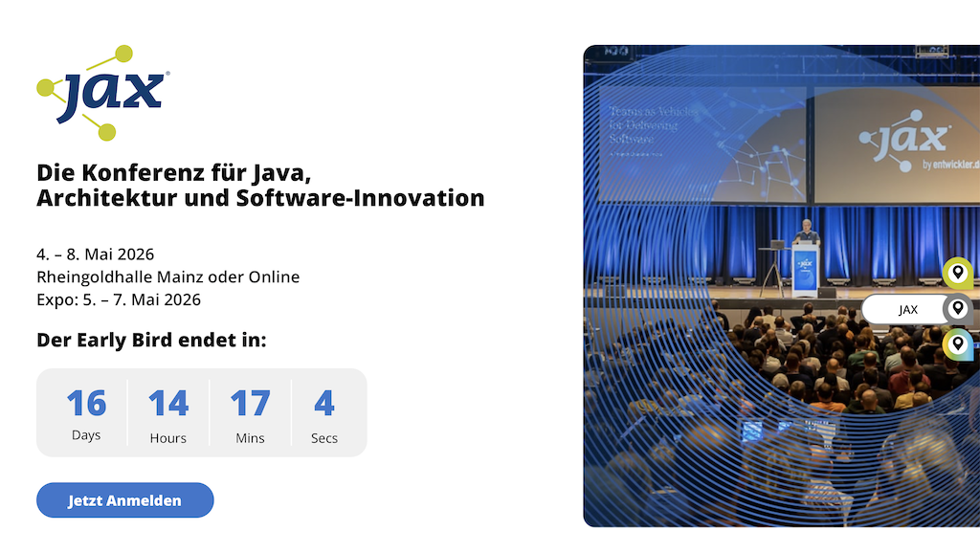Click the olive-green location pin icon
Screen dimensions: 980x553
click(957, 273)
